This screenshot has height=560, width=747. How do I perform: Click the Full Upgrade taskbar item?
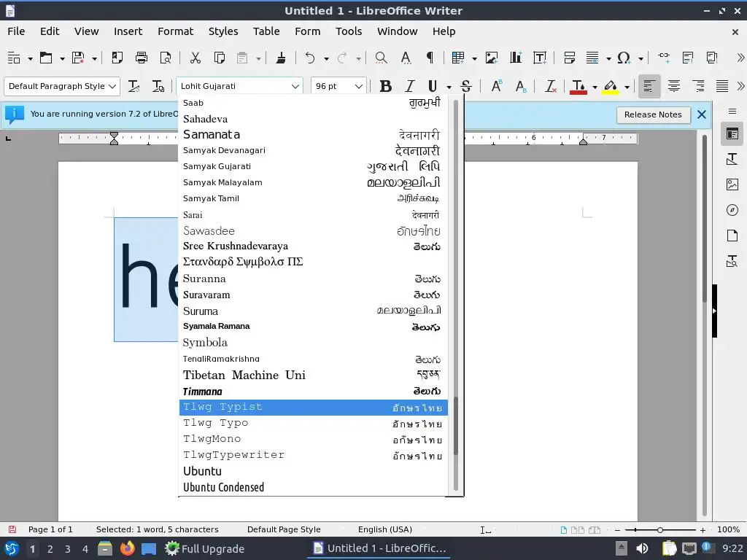coord(205,548)
